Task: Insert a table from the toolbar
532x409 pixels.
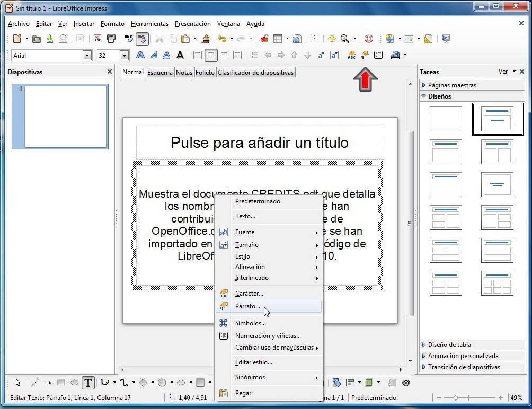Action: [278, 39]
